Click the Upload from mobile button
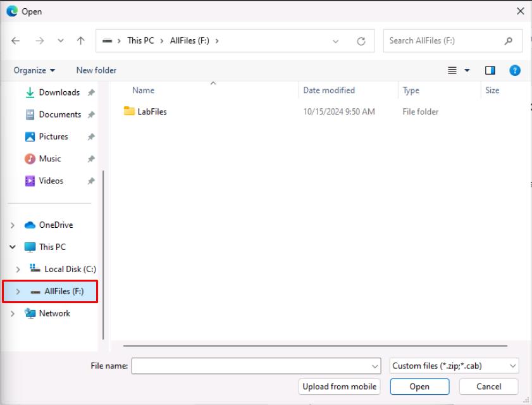The image size is (532, 405). click(x=339, y=386)
